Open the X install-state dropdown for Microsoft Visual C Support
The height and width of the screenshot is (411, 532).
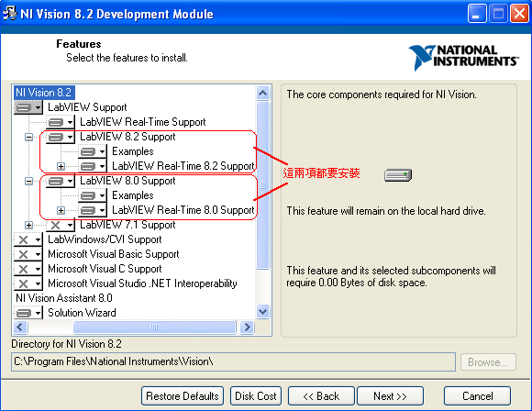[x=28, y=269]
